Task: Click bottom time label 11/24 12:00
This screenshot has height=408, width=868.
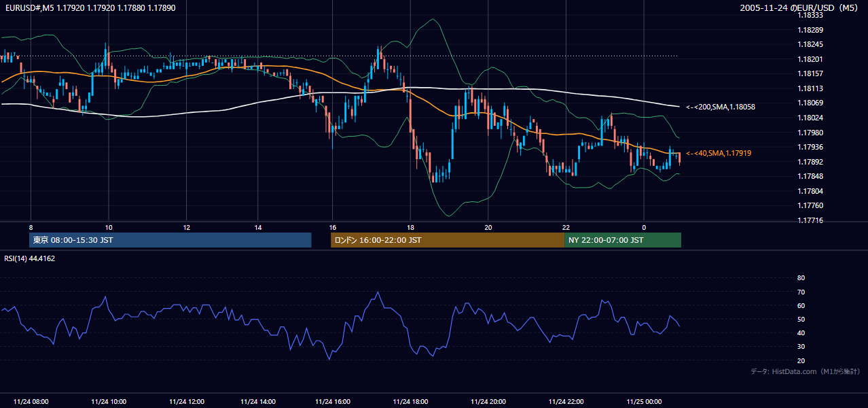Action: 187,401
